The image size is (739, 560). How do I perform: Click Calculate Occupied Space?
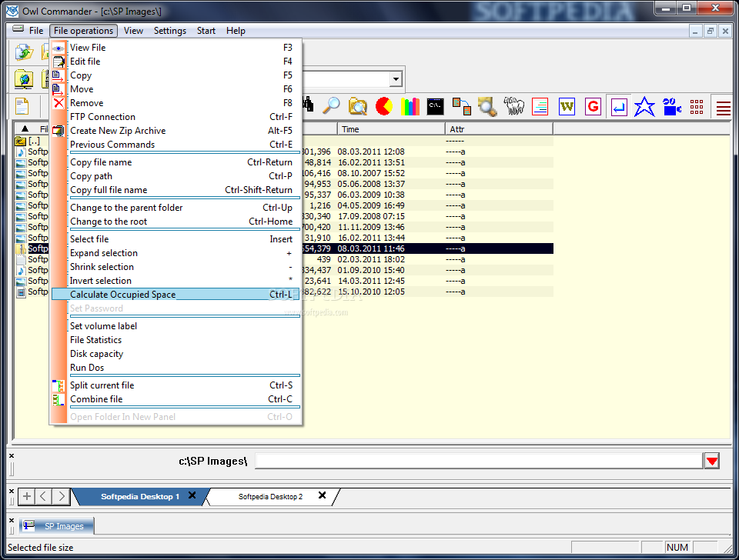pos(176,295)
